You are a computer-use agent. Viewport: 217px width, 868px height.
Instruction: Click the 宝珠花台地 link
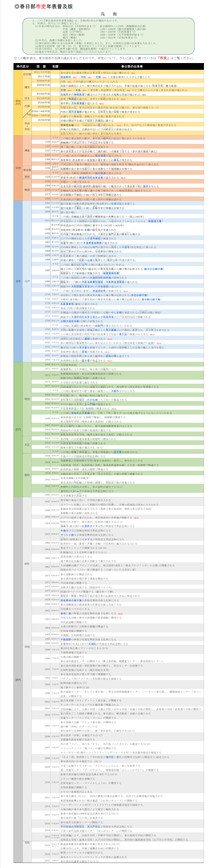coord(67,125)
